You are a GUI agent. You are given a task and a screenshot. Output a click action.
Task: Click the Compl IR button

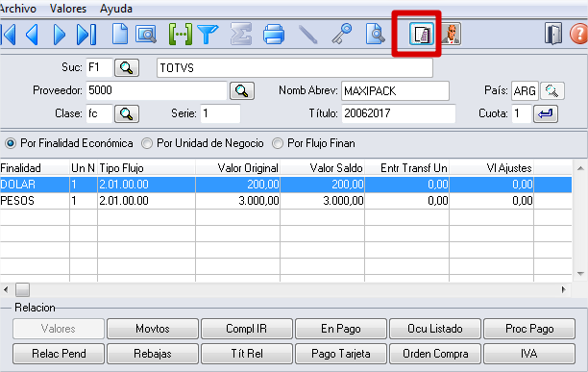(247, 329)
